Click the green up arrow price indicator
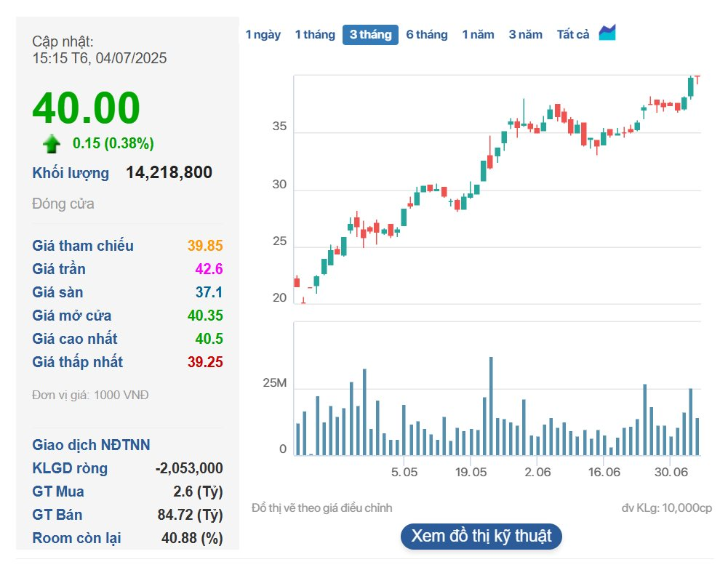 pos(52,143)
